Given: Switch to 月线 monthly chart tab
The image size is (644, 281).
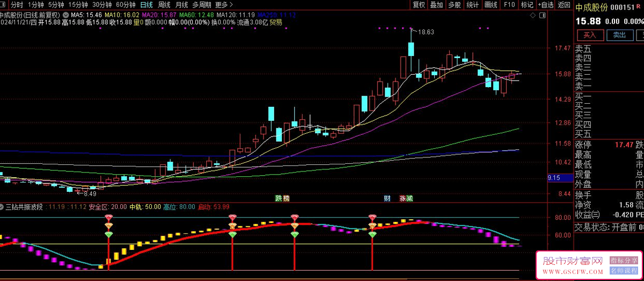Looking at the screenshot, I should pos(181,4).
